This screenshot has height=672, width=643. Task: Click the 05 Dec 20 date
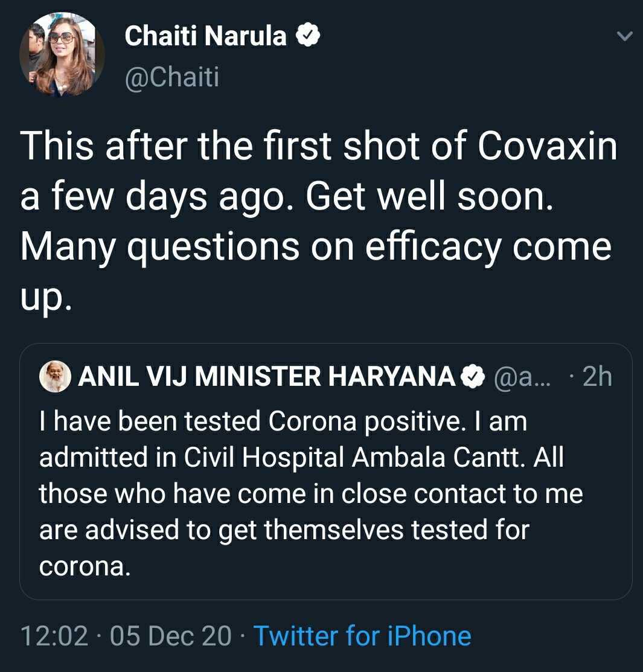tap(170, 636)
